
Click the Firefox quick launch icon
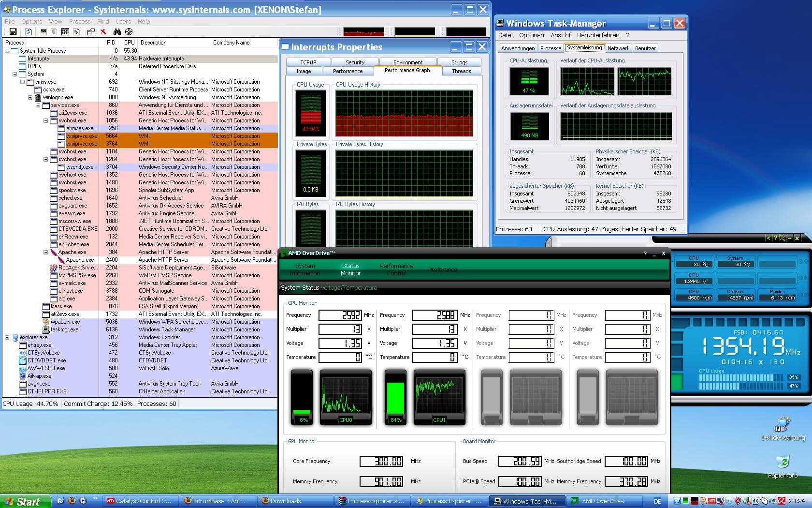[72, 501]
